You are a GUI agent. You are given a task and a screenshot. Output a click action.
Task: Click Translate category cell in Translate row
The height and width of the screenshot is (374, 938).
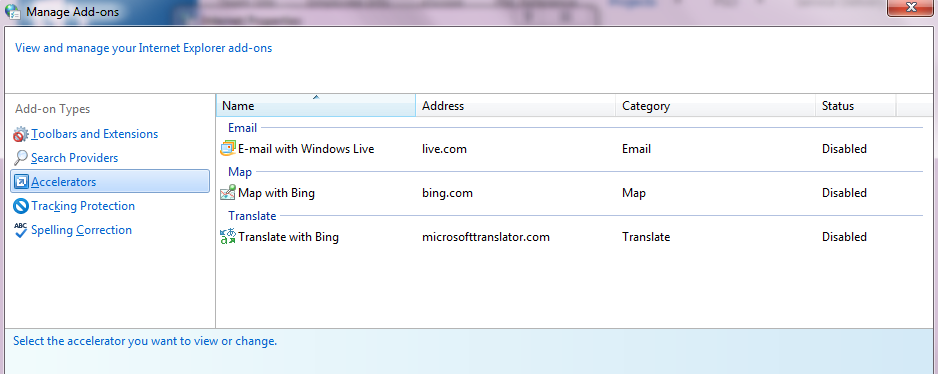(646, 237)
